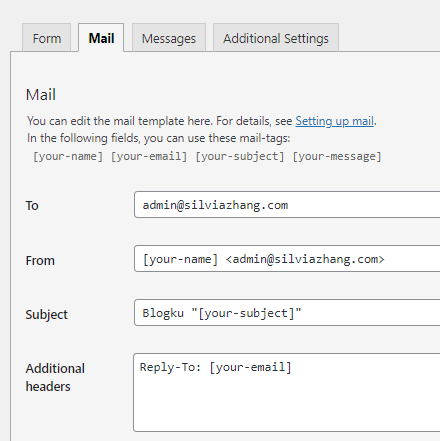Select the Mail tab
The height and width of the screenshot is (441, 440).
[x=101, y=38]
